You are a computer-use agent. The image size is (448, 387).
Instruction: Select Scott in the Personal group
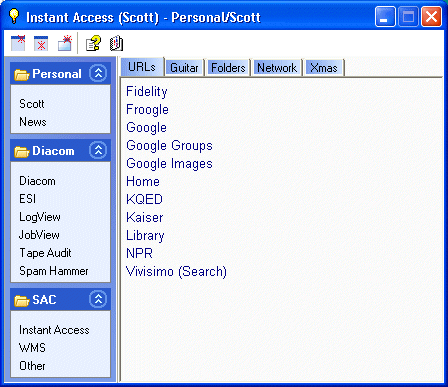[32, 104]
